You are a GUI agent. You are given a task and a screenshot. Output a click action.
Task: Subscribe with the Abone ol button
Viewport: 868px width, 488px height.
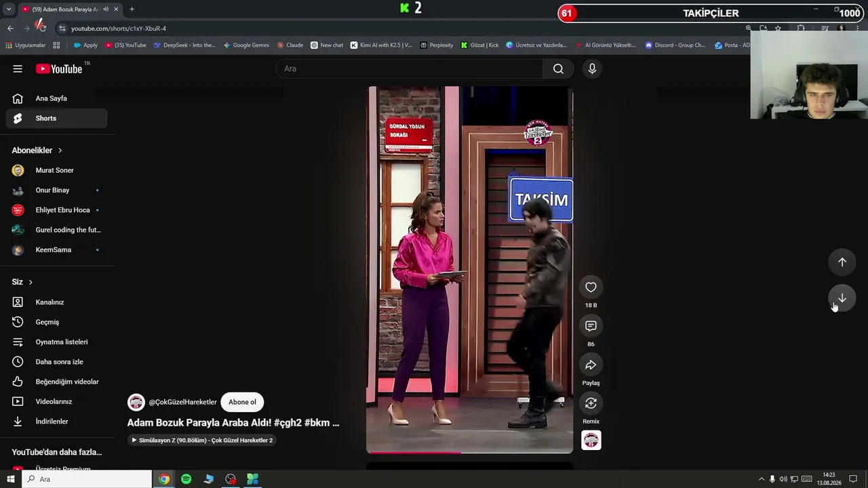pos(242,402)
